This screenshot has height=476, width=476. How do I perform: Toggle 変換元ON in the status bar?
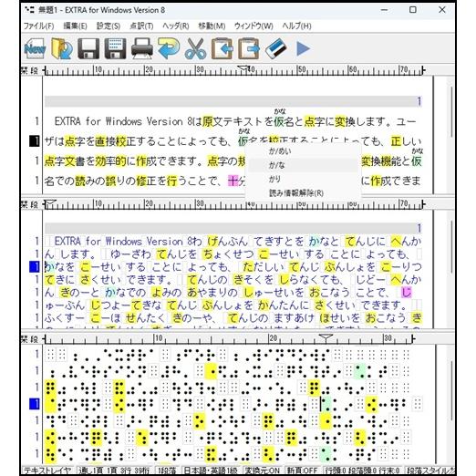pyautogui.click(x=262, y=471)
